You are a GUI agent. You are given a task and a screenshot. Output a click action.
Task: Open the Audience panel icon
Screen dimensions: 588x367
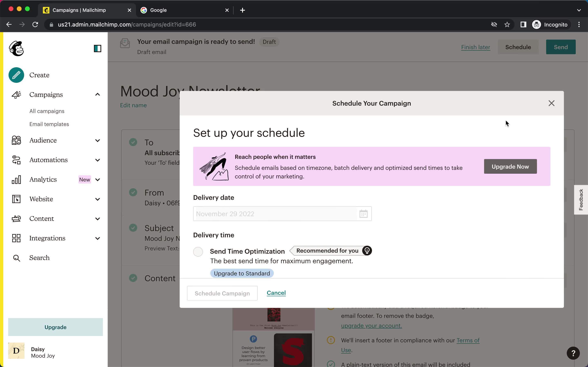pyautogui.click(x=16, y=140)
